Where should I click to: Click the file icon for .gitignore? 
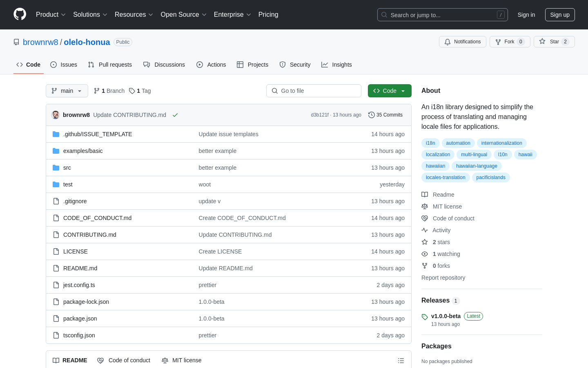click(56, 201)
